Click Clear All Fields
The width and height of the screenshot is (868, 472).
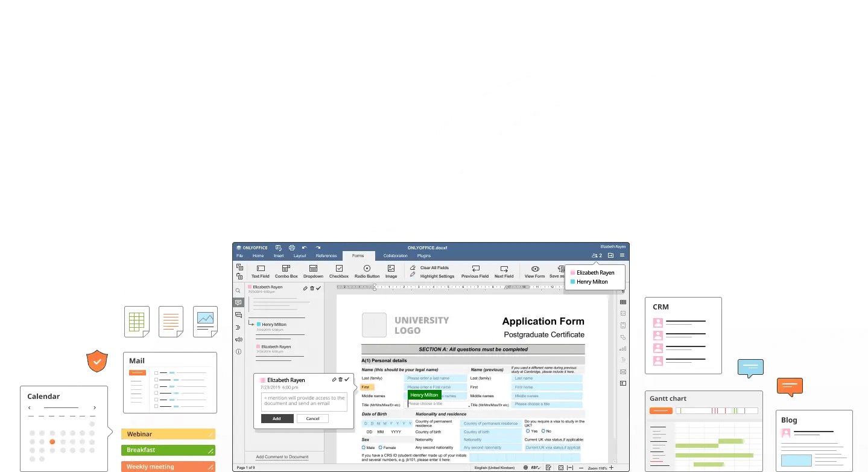429,267
